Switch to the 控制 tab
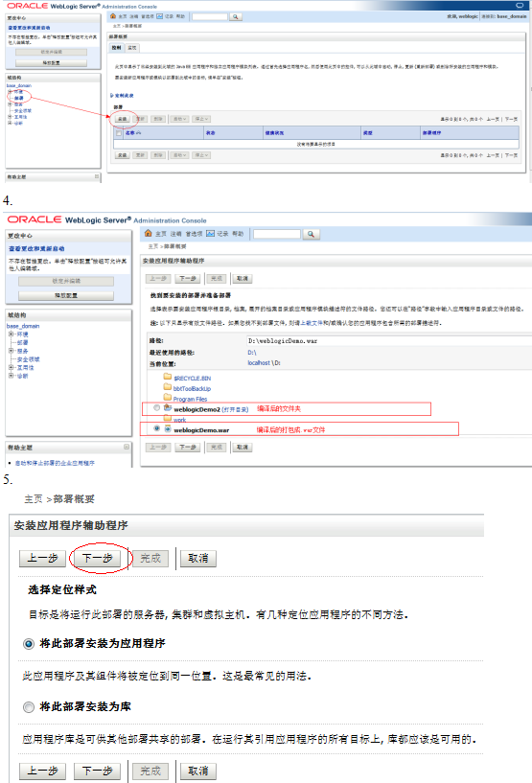The image size is (532, 783). pos(116,48)
